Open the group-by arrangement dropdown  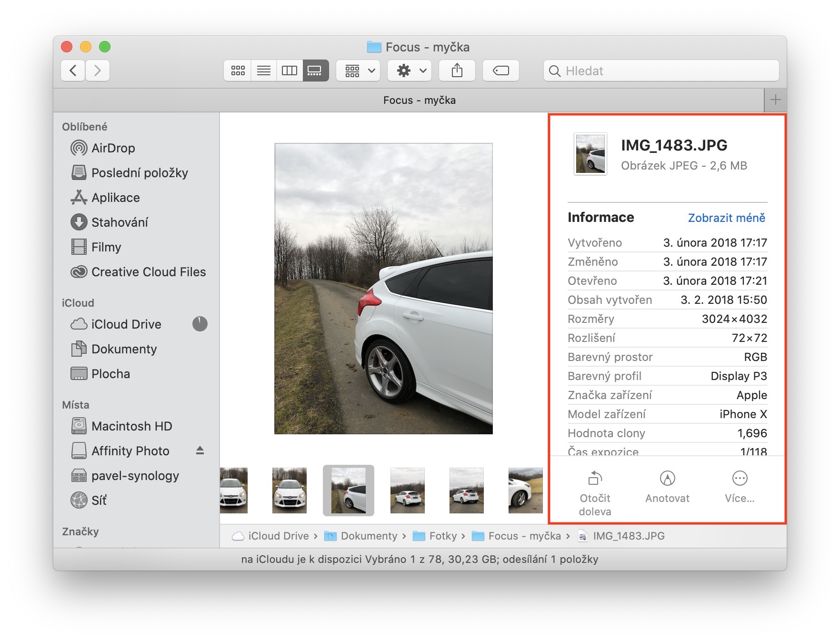coord(359,71)
